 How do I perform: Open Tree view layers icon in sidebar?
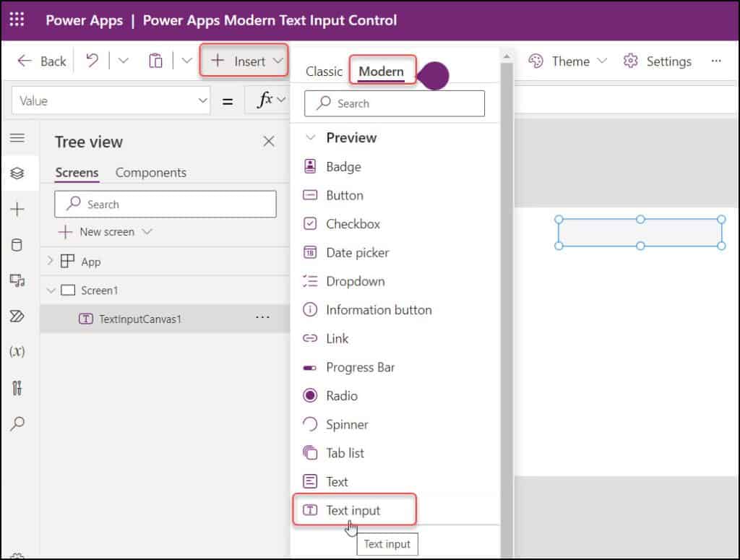tap(17, 173)
